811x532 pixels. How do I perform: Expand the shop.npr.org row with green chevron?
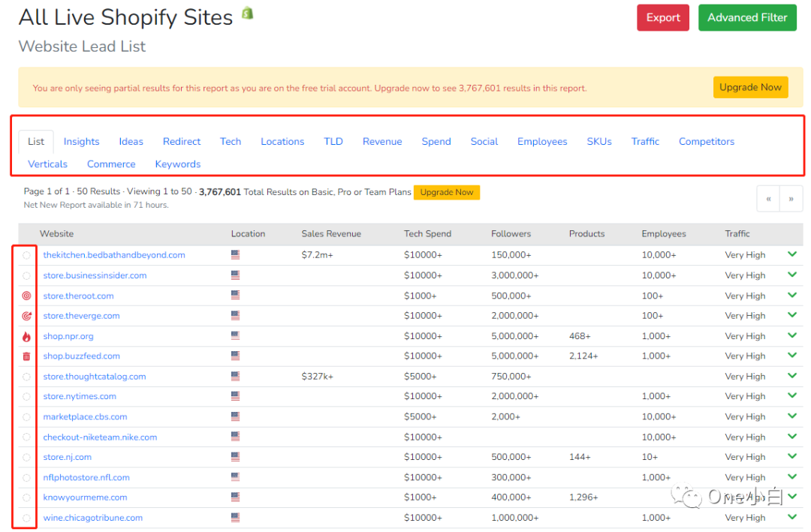[x=791, y=335]
